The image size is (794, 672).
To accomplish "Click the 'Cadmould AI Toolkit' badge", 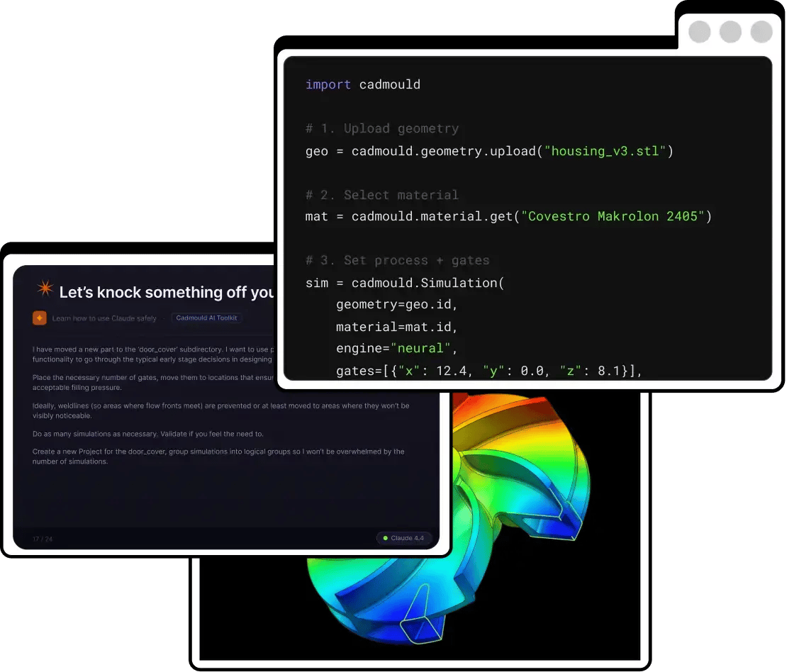I will coord(206,318).
